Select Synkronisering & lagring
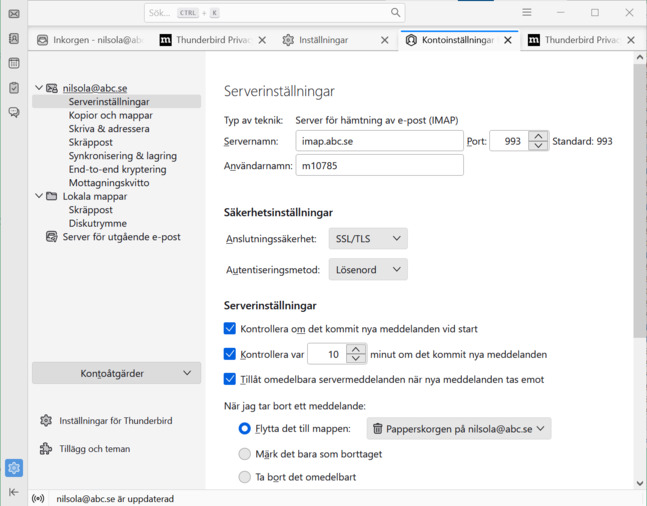This screenshot has height=506, width=647. click(x=123, y=156)
